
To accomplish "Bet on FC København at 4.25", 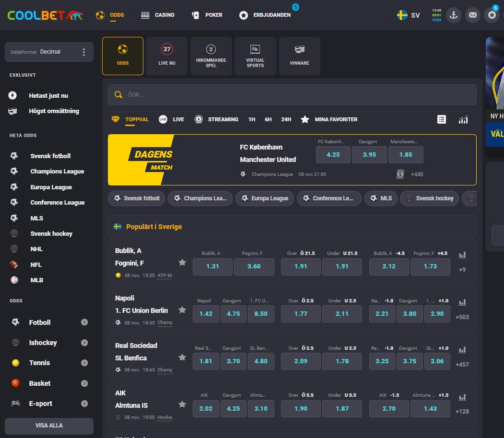I will pos(333,155).
